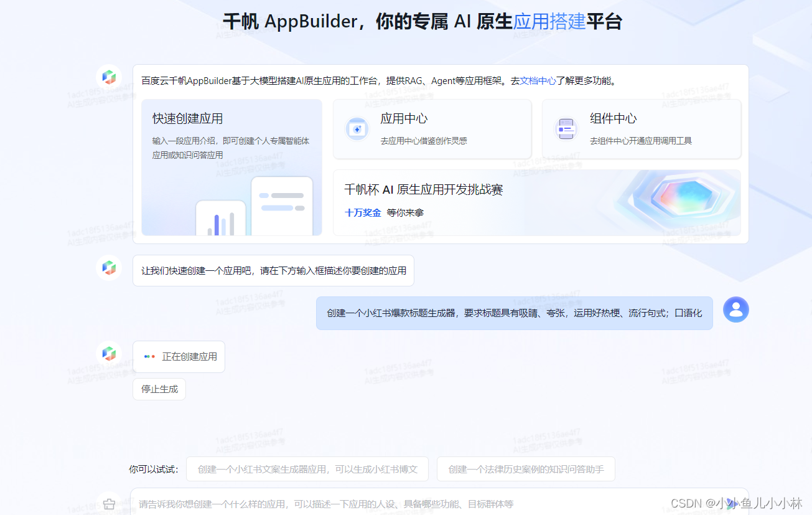Viewport: 812px width, 515px height.
Task: Focus the app description input field
Action: [x=439, y=503]
